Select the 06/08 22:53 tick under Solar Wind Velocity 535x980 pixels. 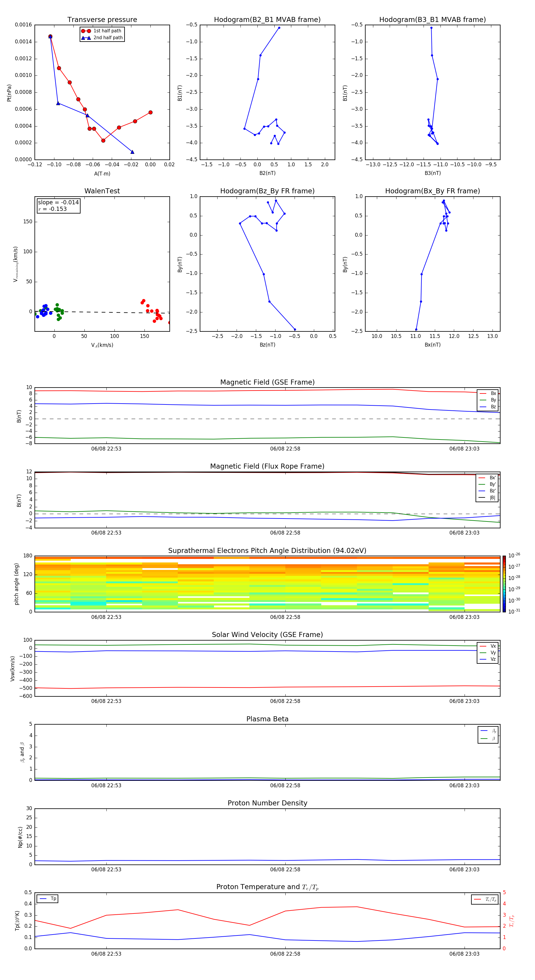(106, 701)
